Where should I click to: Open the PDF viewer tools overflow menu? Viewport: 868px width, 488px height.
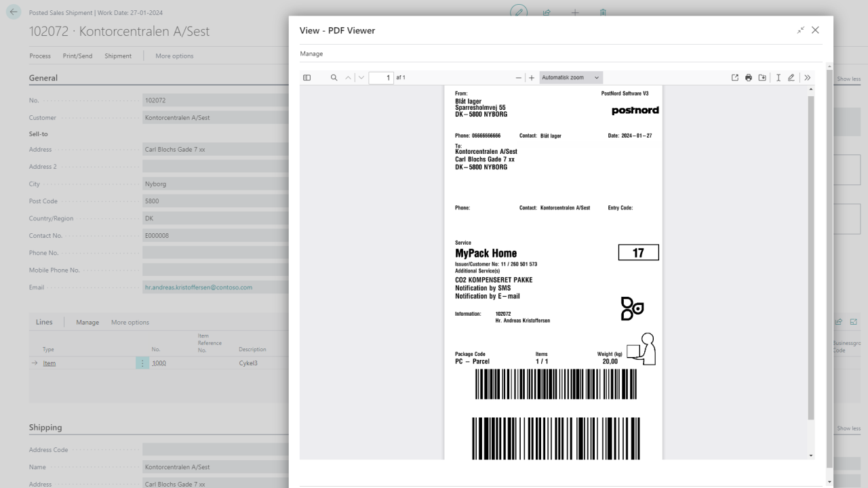tap(807, 78)
